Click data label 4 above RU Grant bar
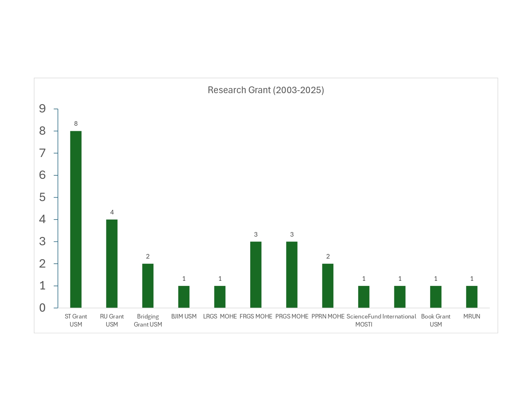The width and height of the screenshot is (532, 411). point(112,212)
